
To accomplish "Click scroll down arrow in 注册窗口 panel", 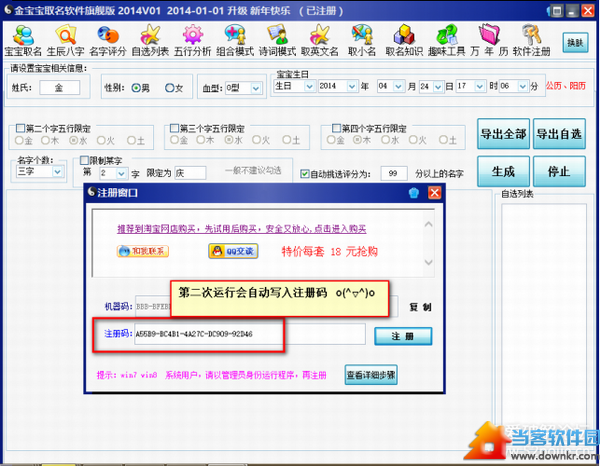I will (x=429, y=262).
